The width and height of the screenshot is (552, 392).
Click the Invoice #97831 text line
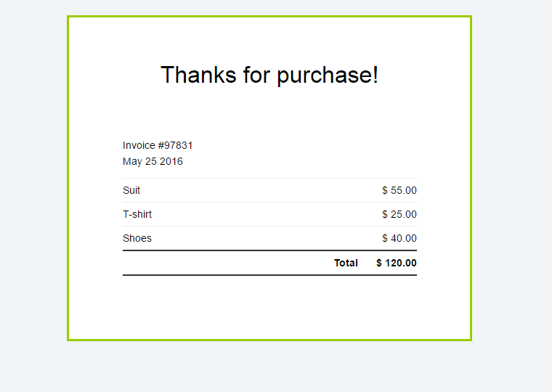click(x=158, y=145)
